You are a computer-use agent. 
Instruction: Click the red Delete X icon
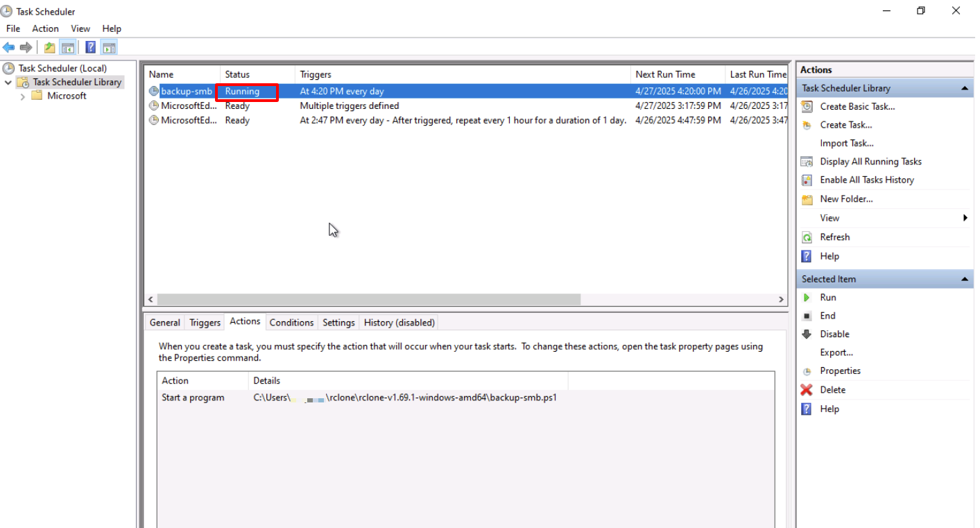click(807, 390)
